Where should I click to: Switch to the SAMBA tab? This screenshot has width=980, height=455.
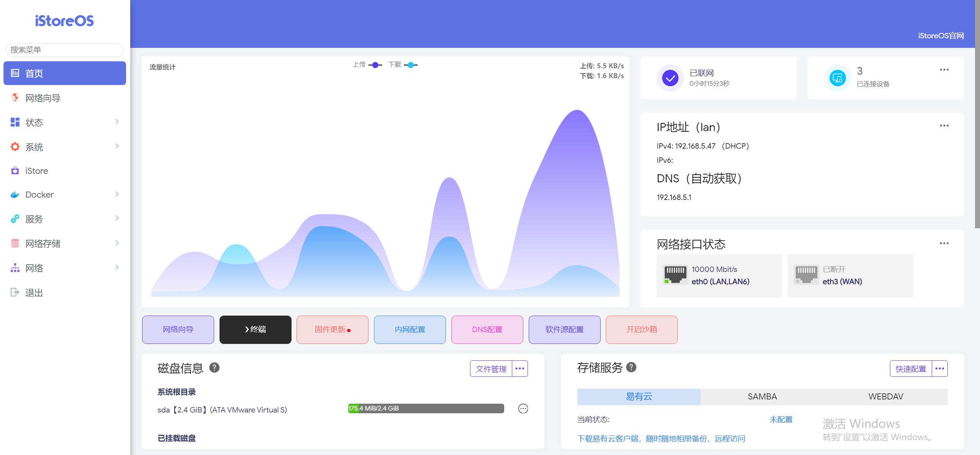pyautogui.click(x=762, y=397)
